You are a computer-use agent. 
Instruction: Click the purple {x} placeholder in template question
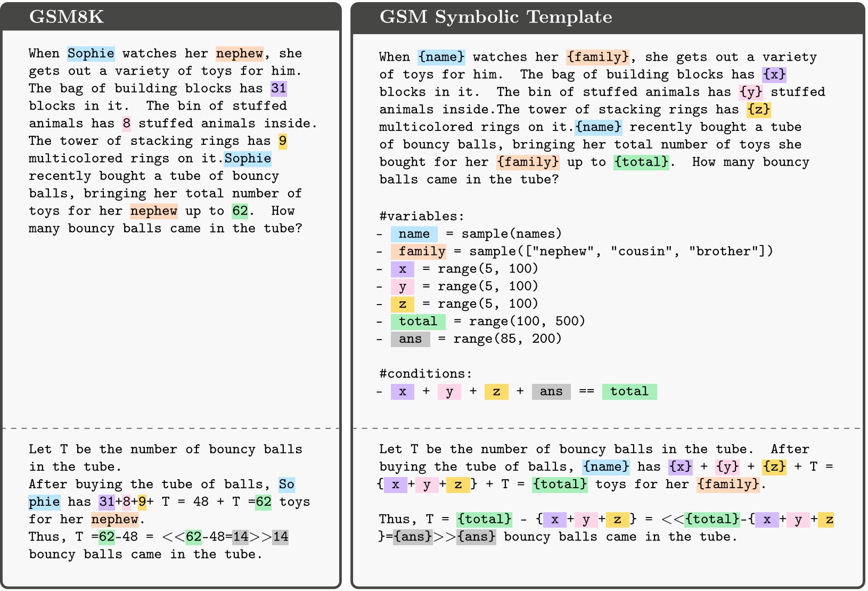[774, 75]
